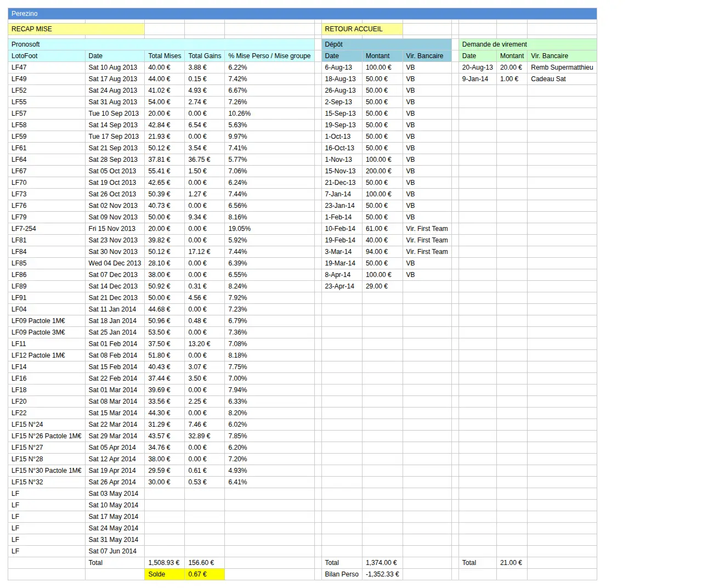Select the 32.89 € gains cell
Viewport: 702px width, 588px height.
[205, 436]
